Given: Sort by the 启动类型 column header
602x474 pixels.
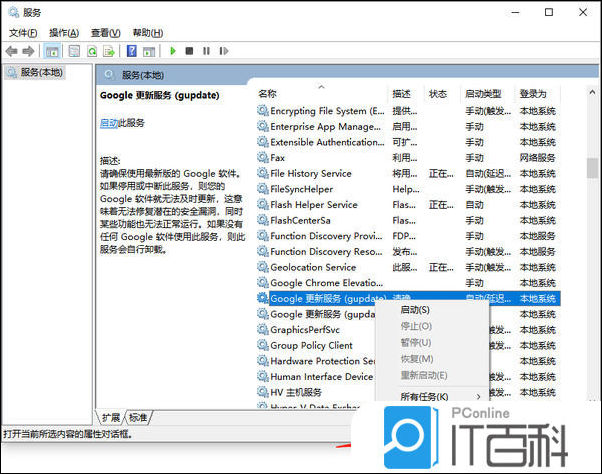Looking at the screenshot, I should click(x=483, y=94).
